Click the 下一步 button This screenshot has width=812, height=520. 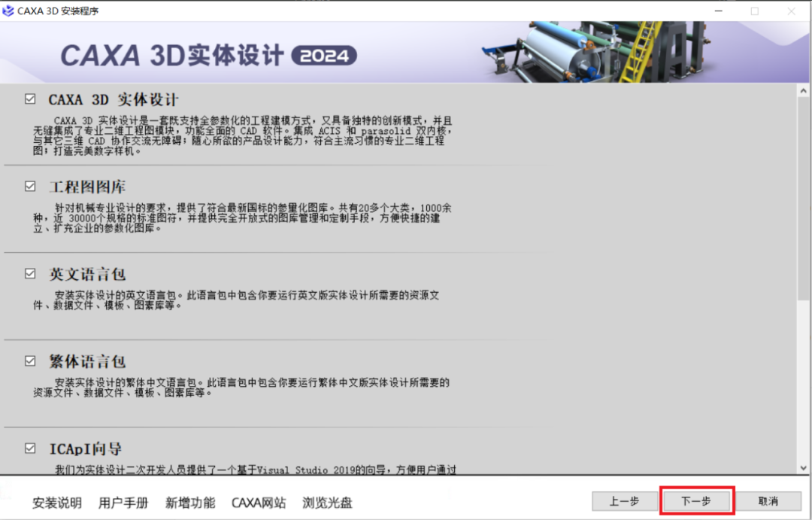(696, 501)
